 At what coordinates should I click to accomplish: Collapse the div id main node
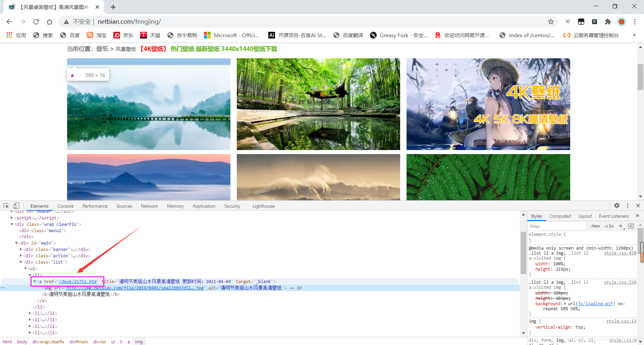[x=16, y=243]
